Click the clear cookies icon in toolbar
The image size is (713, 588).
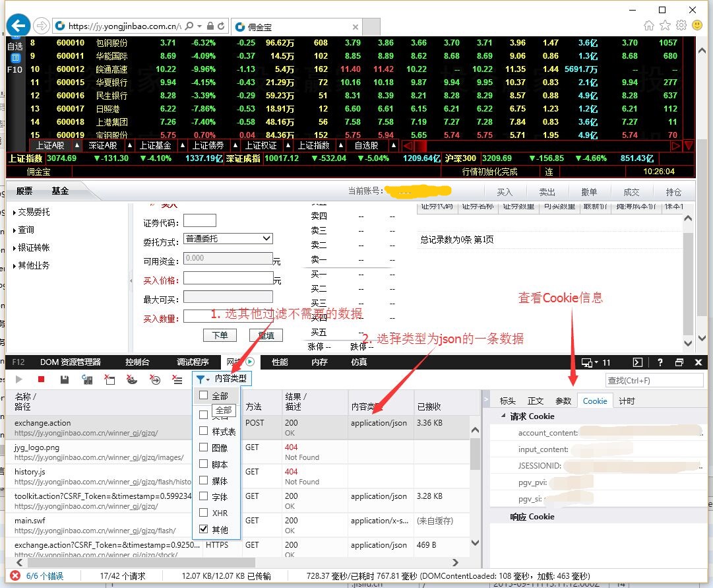click(132, 379)
